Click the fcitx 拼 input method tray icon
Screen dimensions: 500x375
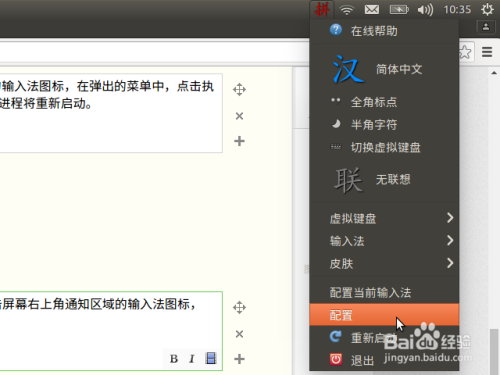point(322,9)
